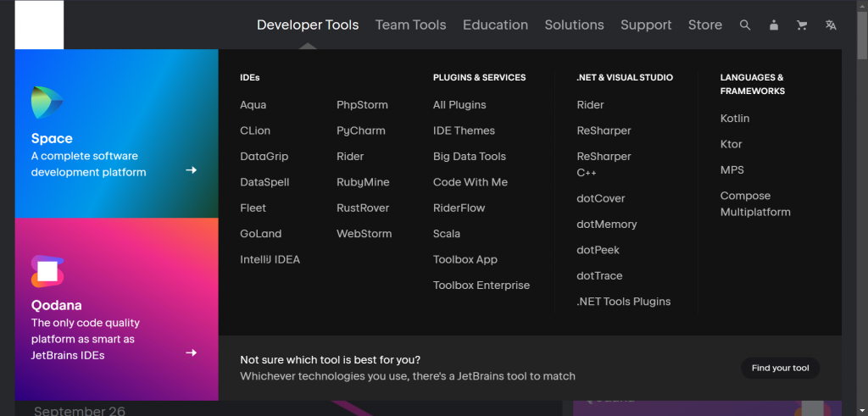Expand the Team Tools menu

[410, 25]
